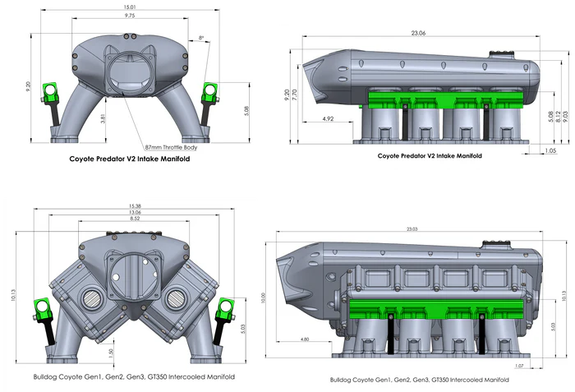Click 5.08 dimension in Predator side view
This screenshot has width=575, height=392.
click(551, 117)
